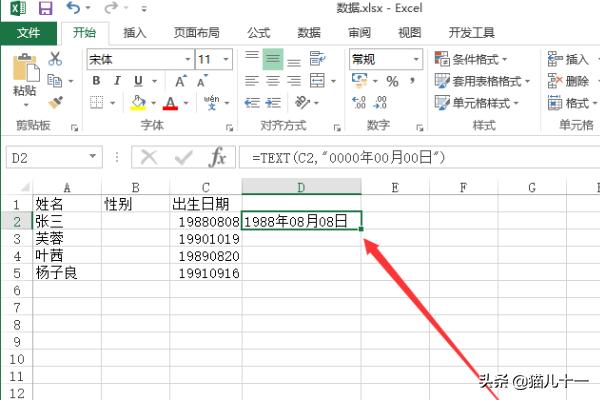Viewport: 600px width, 400px height.
Task: Switch to the 插入 ribbon tab
Action: [135, 33]
